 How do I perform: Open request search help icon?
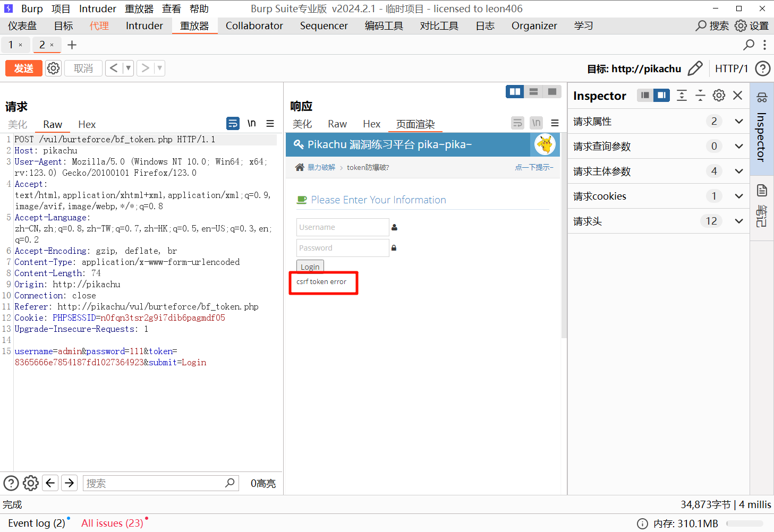11,483
